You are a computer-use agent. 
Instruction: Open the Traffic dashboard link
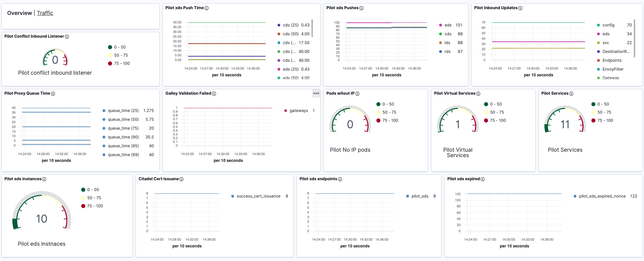(x=45, y=13)
